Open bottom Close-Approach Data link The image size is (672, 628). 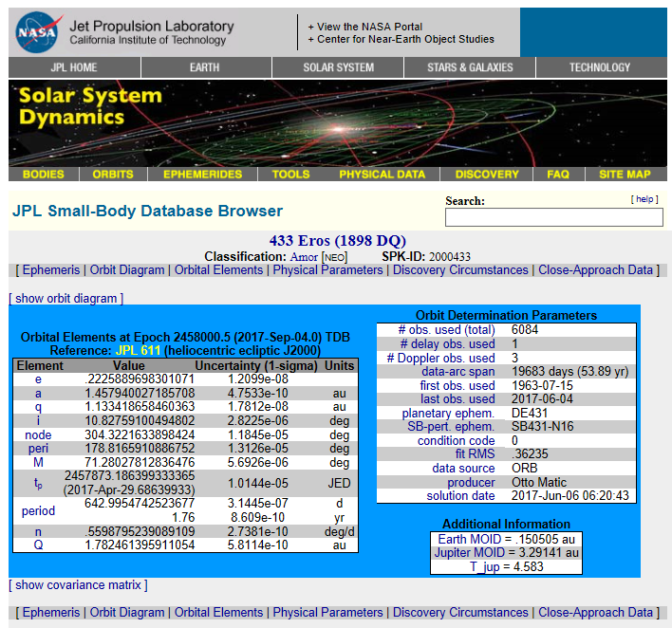pyautogui.click(x=595, y=612)
